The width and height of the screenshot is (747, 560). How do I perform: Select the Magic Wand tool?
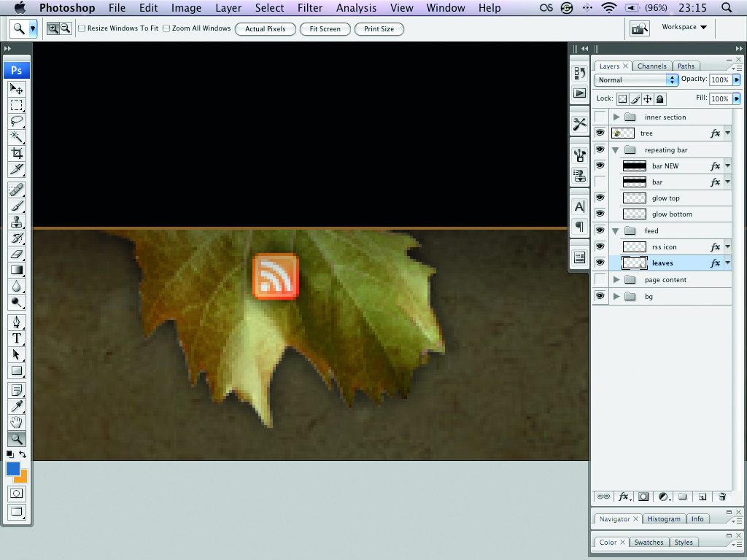pyautogui.click(x=17, y=137)
